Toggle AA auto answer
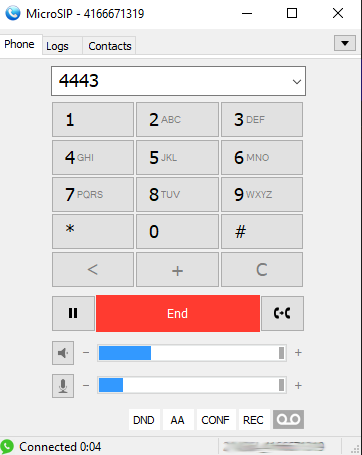This screenshot has height=455, width=362. pyautogui.click(x=177, y=420)
